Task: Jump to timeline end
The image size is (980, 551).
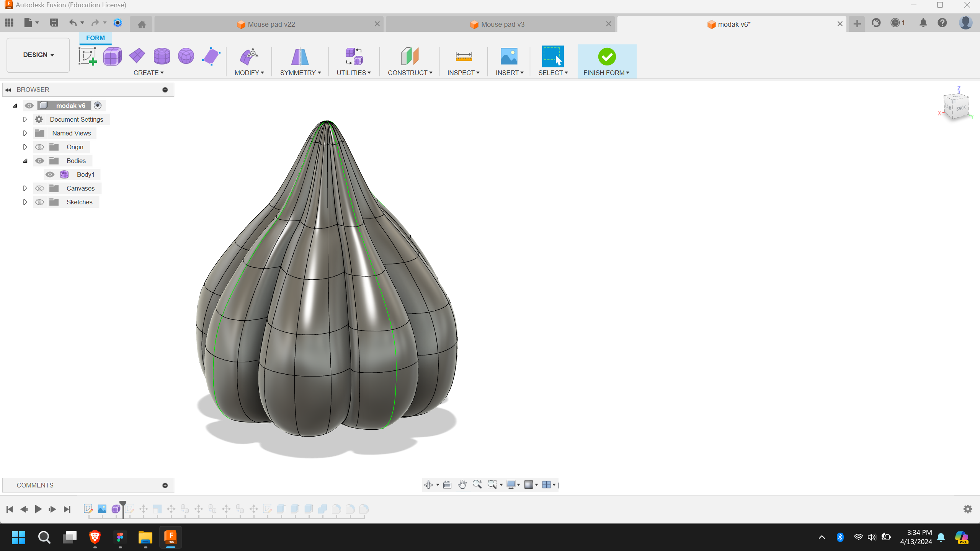Action: coord(67,509)
